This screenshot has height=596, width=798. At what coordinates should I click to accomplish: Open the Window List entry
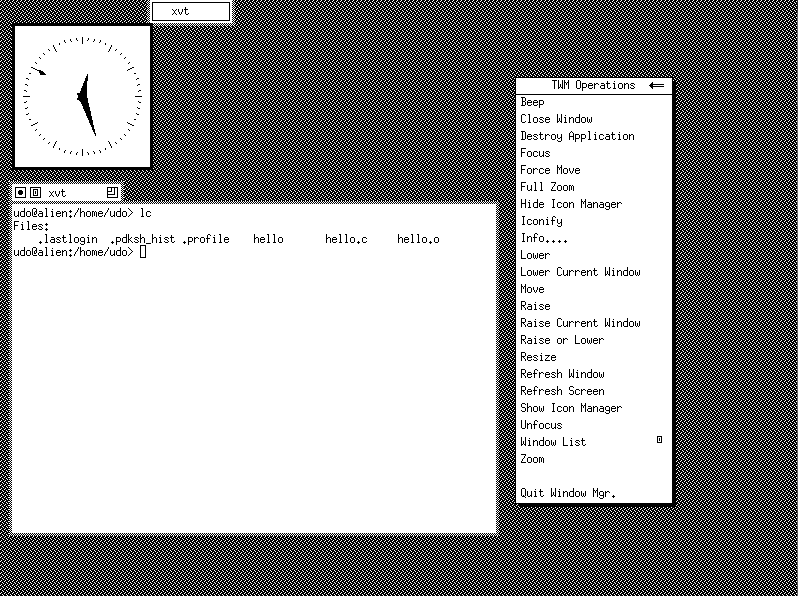[x=594, y=442]
